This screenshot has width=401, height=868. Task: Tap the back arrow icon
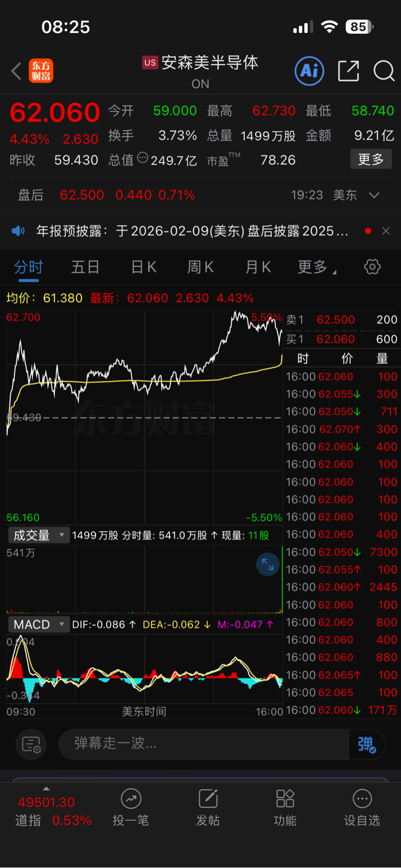(16, 71)
